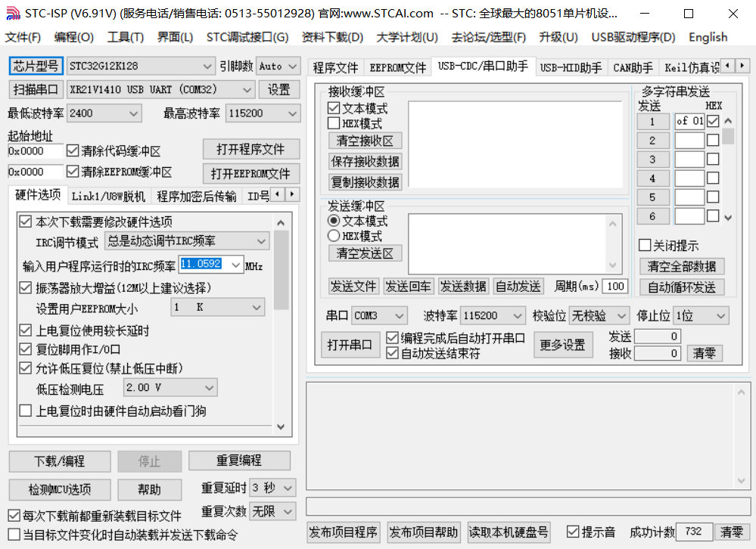The image size is (756, 549).
Task: Open IRC frequency 11.0592 combo box
Action: click(211, 265)
